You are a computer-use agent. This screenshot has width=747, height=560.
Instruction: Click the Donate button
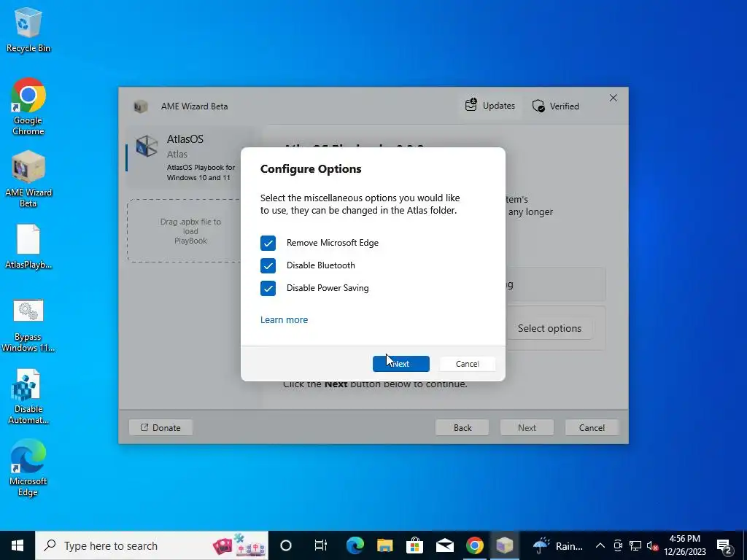[160, 427]
